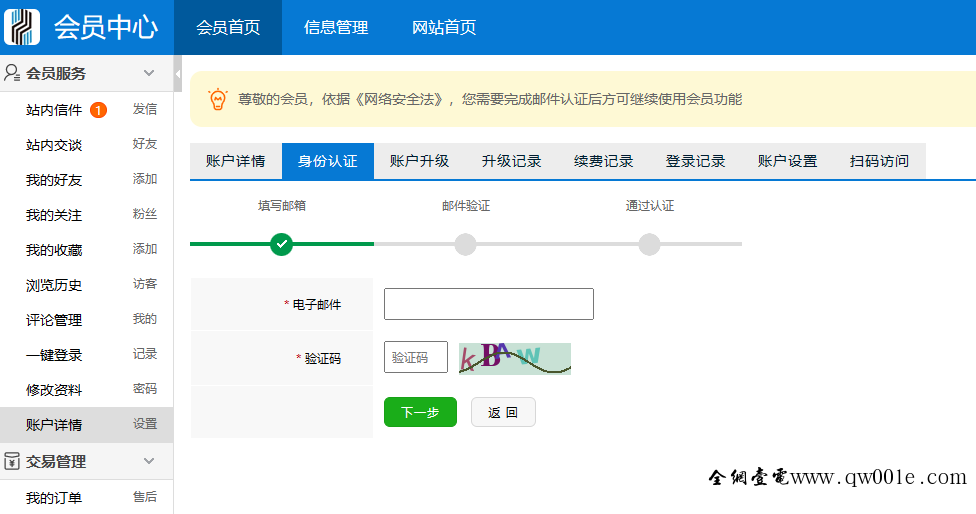Viewport: 976px width, 514px height.
Task: Click the lightbulb notice icon
Action: coord(217,99)
